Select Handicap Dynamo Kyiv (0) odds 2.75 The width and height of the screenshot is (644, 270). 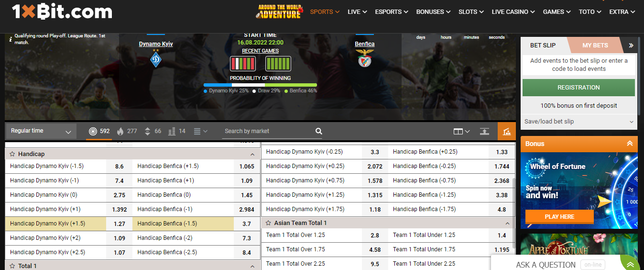click(120, 195)
